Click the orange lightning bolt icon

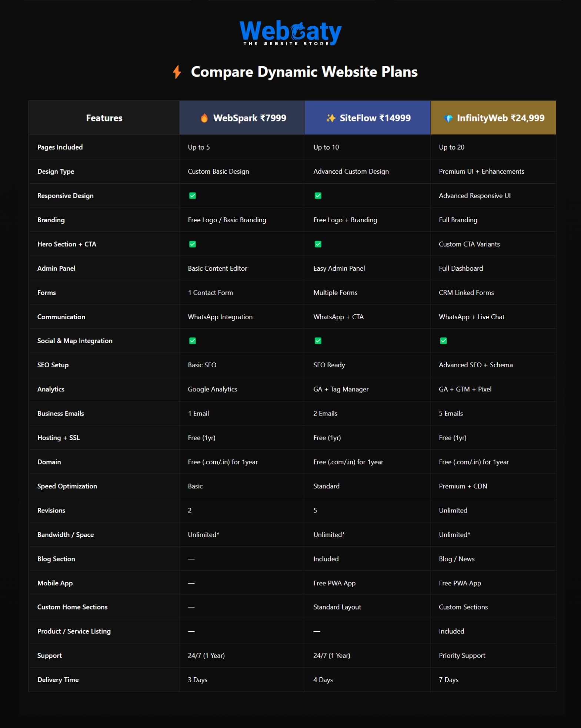coord(177,72)
